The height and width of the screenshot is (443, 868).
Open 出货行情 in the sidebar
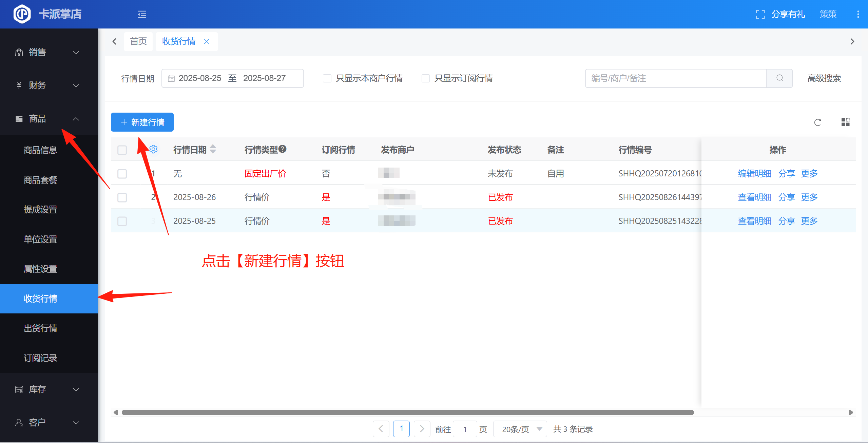pyautogui.click(x=40, y=328)
